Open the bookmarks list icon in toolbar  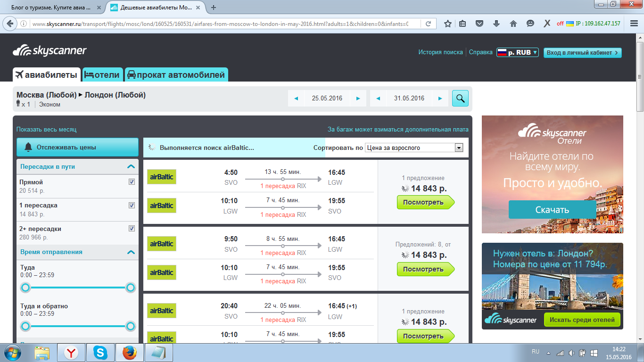462,24
